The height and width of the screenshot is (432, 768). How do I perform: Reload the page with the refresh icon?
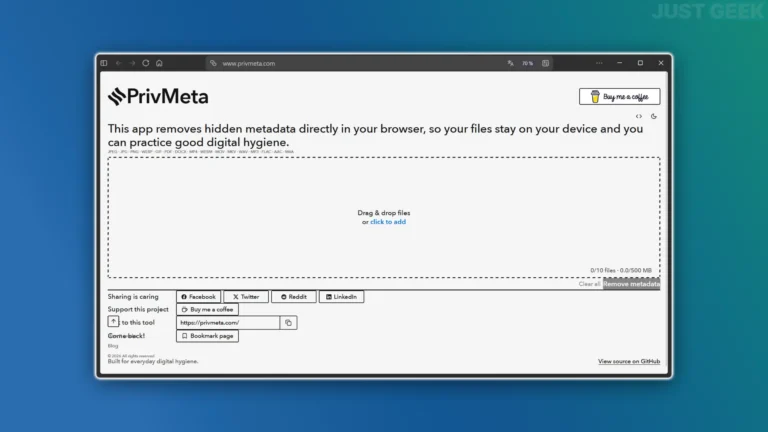coord(145,63)
